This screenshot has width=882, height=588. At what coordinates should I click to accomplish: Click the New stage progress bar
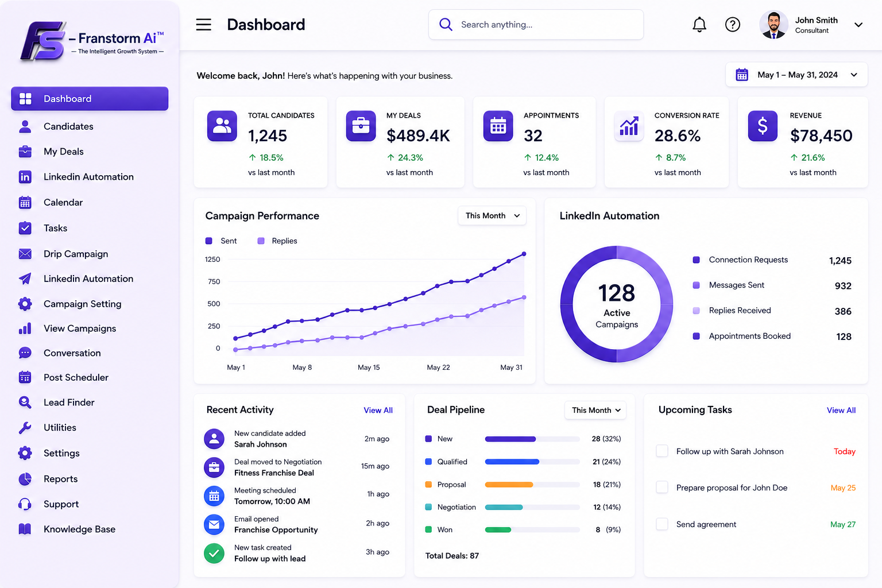tap(532, 439)
